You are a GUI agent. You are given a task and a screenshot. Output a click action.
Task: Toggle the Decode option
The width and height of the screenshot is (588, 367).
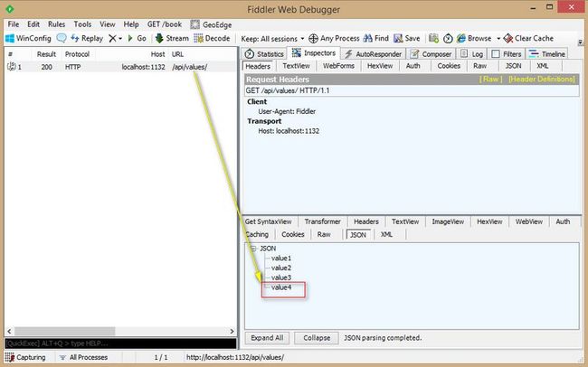tap(212, 38)
